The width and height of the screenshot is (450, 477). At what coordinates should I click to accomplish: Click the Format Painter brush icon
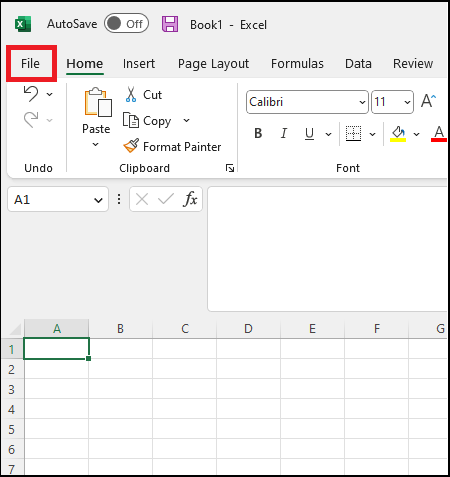pyautogui.click(x=131, y=146)
